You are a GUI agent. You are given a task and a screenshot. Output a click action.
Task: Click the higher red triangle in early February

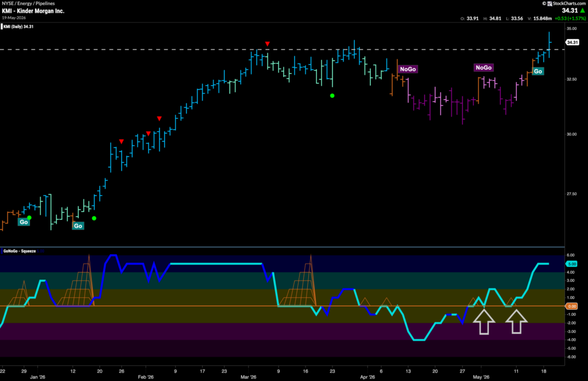coord(160,118)
